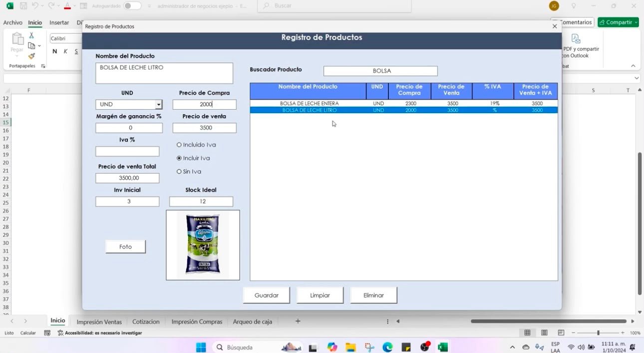Click the Wi-Fi icon in system tray
Viewport: 644px width, 353px height.
pyautogui.click(x=571, y=347)
